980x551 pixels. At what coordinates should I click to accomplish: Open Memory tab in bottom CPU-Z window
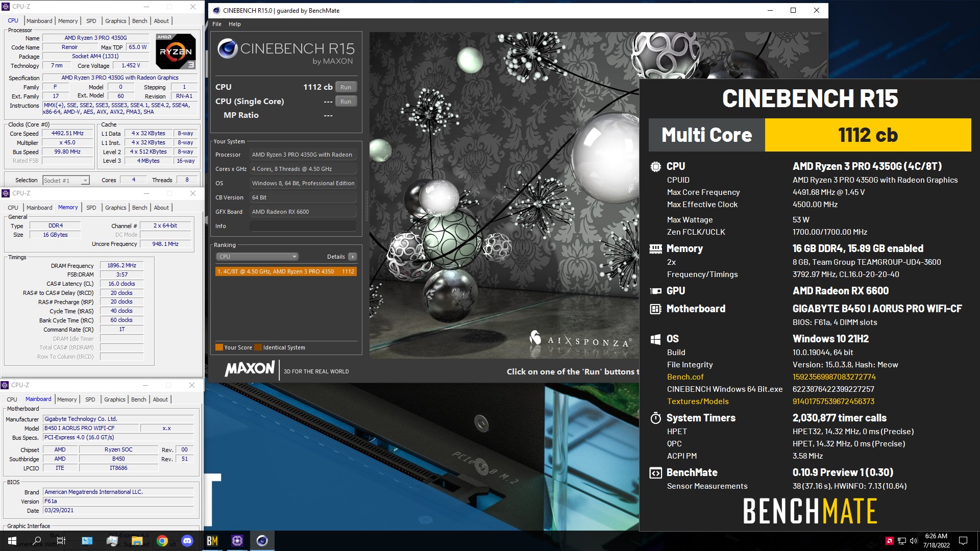point(67,399)
